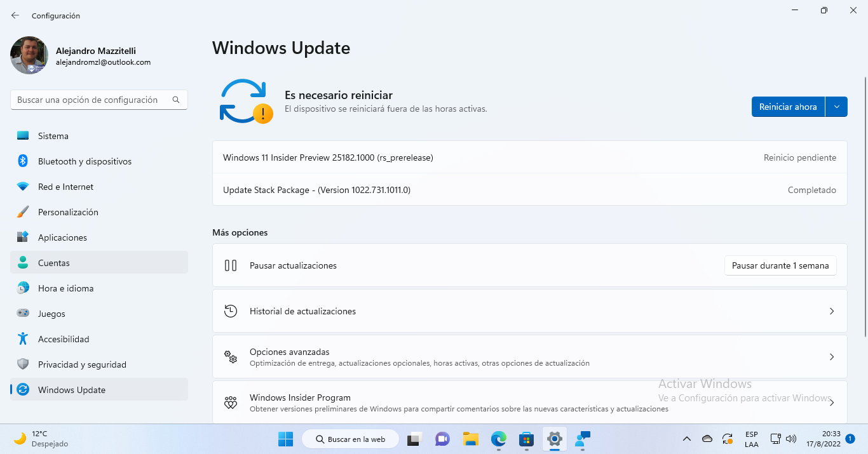Image resolution: width=868 pixels, height=454 pixels.
Task: Expand the dropdown next to Reiniciar ahora
Action: tap(836, 107)
